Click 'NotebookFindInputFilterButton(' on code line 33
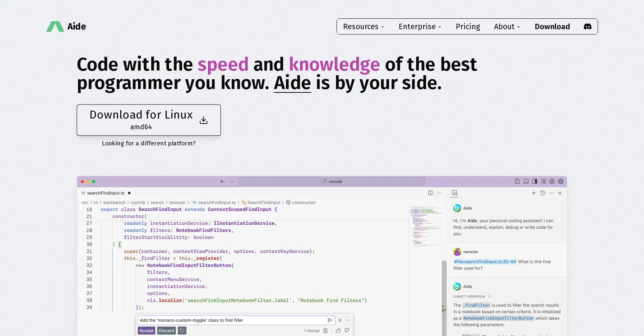 pyautogui.click(x=190, y=265)
